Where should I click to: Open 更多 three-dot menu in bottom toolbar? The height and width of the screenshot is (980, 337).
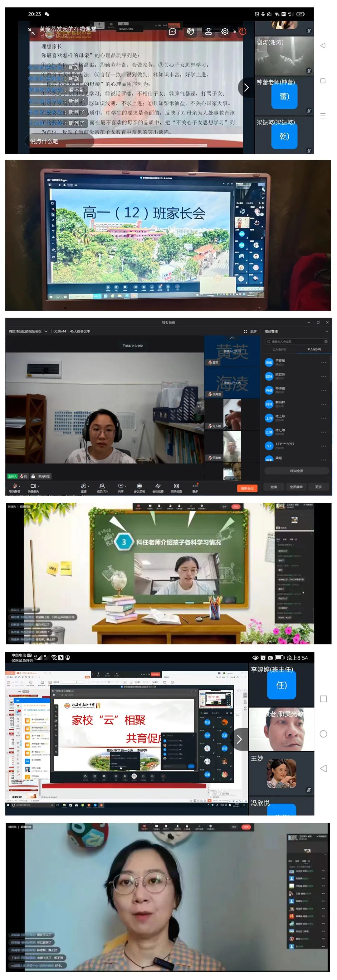195,488
